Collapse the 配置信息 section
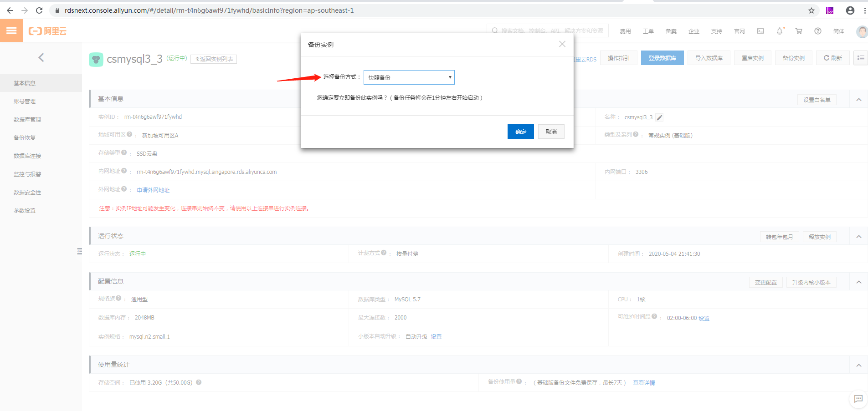 coord(859,282)
